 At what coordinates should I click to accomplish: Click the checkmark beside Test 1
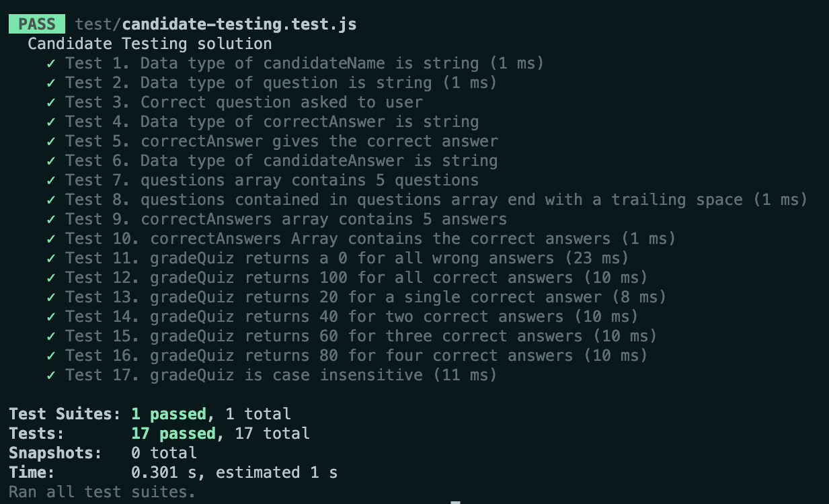coord(51,64)
